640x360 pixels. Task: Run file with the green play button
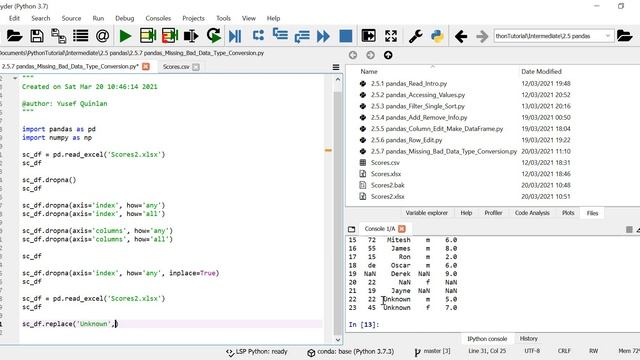point(125,36)
